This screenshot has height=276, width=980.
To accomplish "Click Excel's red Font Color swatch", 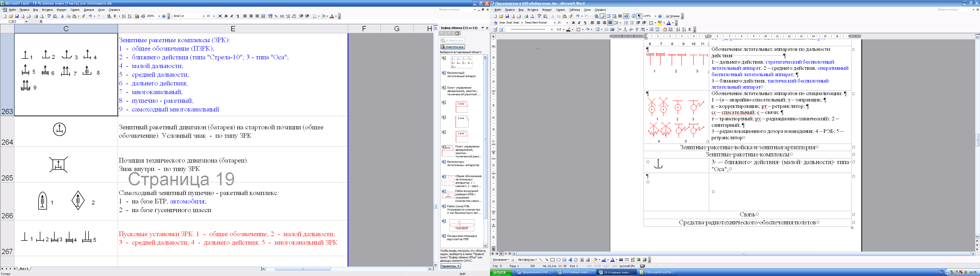I will [332, 16].
